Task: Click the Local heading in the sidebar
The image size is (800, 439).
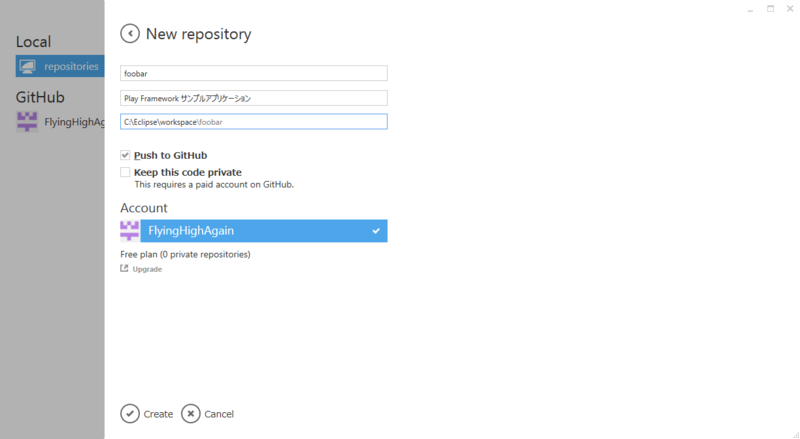Action: click(33, 41)
